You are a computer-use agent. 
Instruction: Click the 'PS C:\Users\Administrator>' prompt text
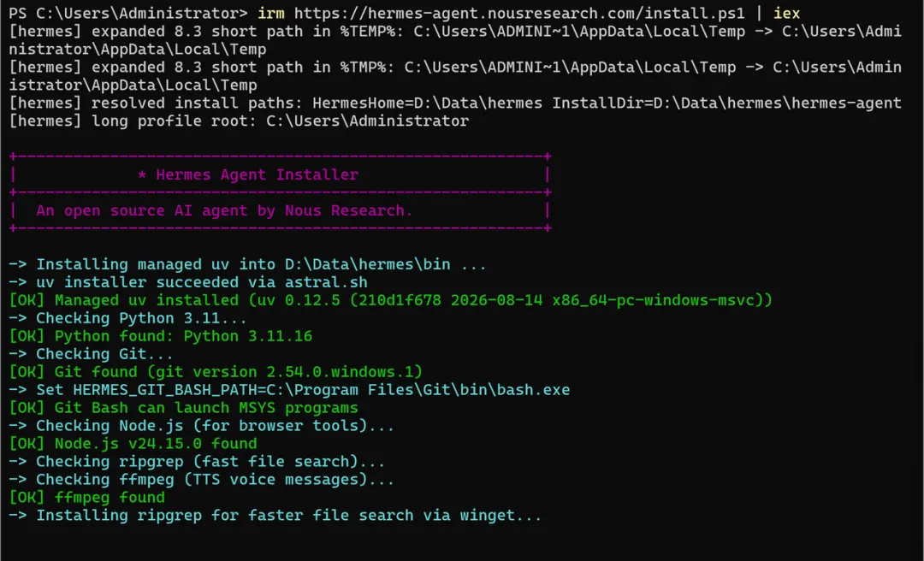click(129, 13)
